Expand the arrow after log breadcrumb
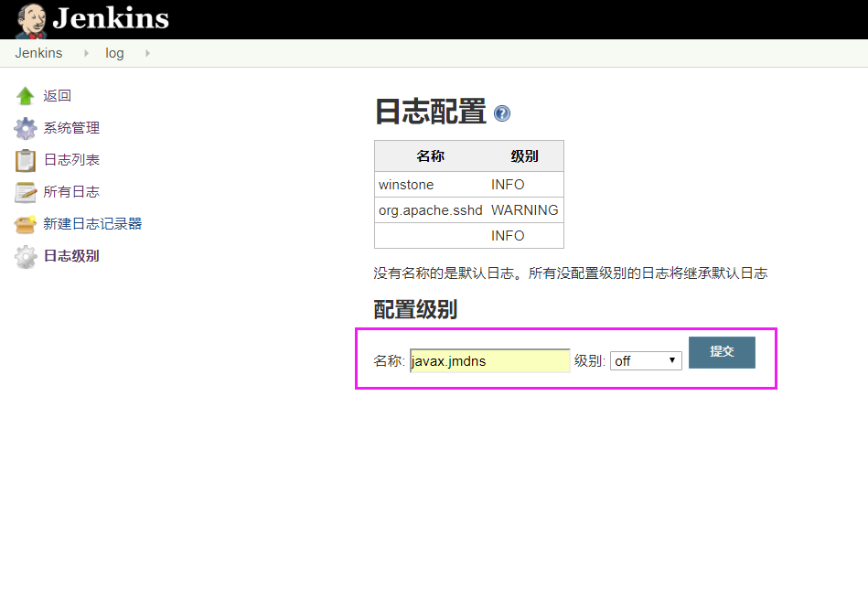 coord(147,53)
